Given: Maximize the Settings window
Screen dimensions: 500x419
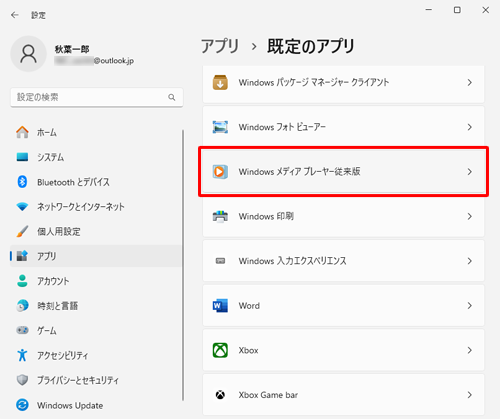Looking at the screenshot, I should tap(457, 10).
